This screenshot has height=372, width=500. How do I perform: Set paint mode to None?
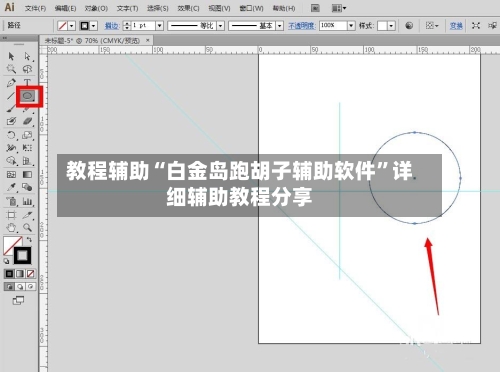pyautogui.click(x=30, y=274)
